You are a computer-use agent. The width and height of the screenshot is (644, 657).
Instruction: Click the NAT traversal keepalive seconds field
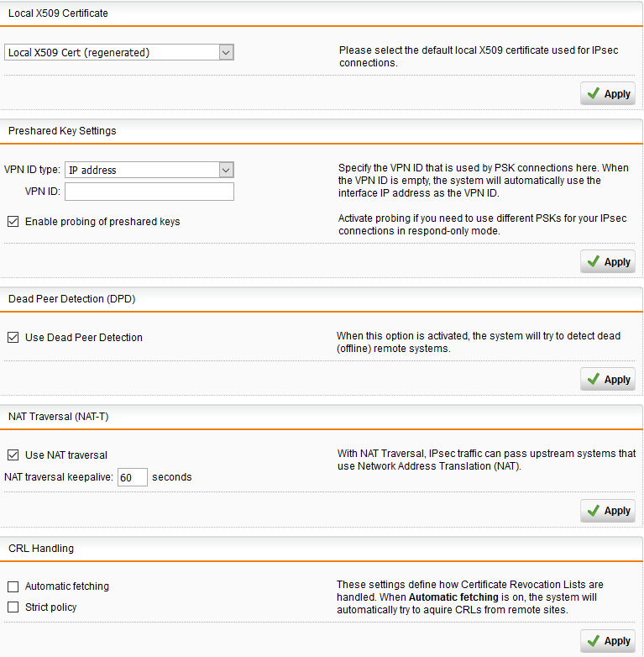coord(133,477)
